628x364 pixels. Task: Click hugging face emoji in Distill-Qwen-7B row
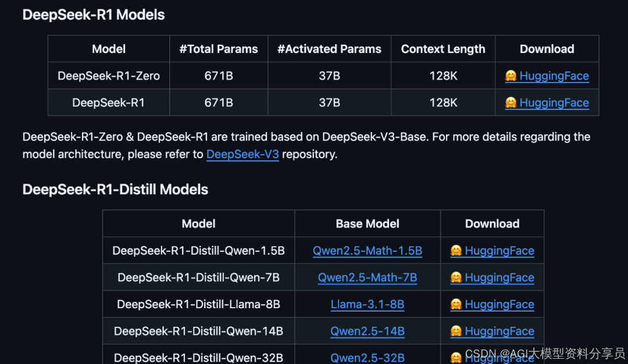tap(456, 277)
